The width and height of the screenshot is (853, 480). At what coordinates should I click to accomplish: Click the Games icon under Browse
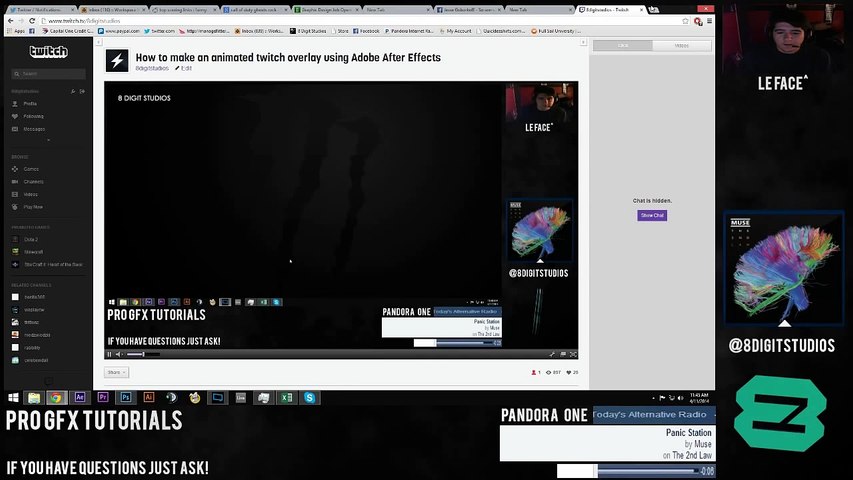click(15, 169)
